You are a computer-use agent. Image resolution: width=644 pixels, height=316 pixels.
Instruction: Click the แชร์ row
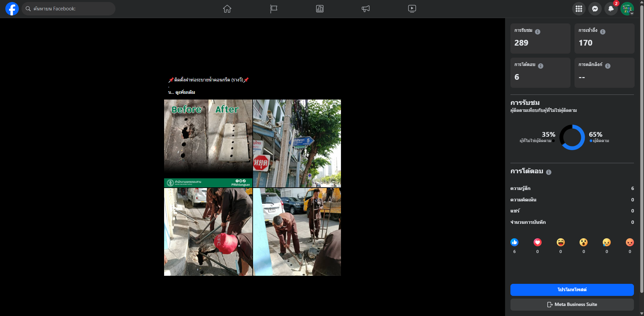click(x=572, y=211)
